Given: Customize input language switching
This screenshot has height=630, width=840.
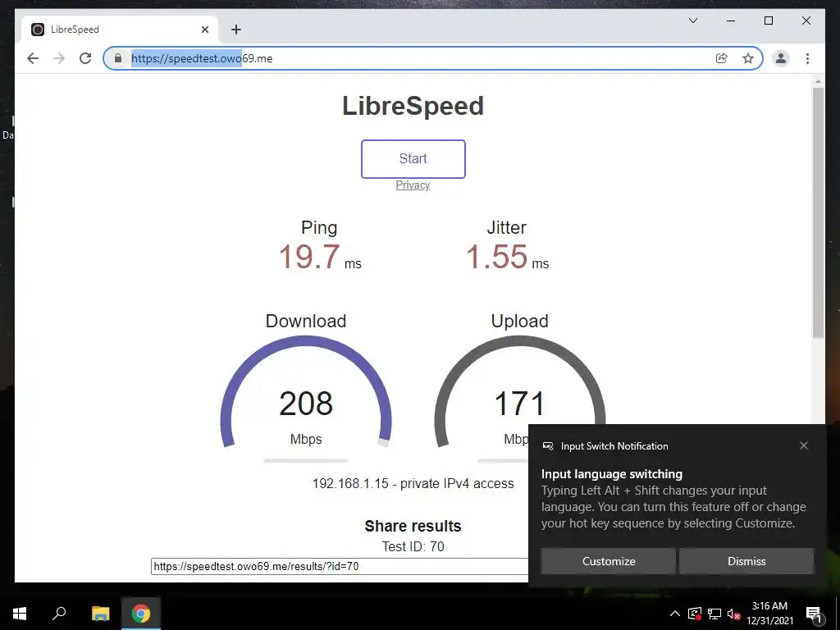Looking at the screenshot, I should (609, 561).
